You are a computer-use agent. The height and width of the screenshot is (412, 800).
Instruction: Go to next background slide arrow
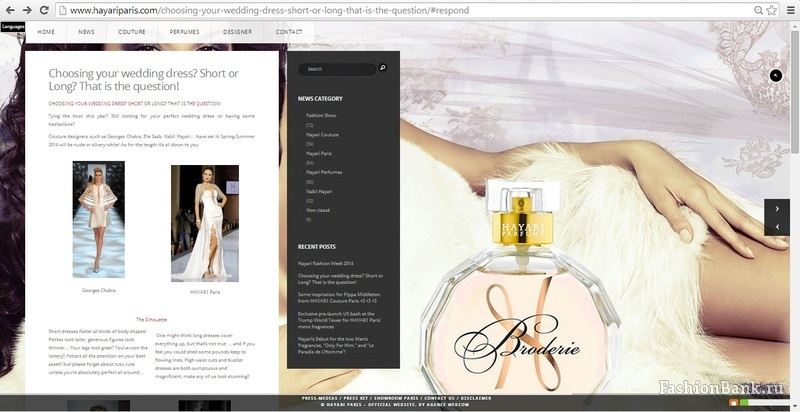[777, 209]
